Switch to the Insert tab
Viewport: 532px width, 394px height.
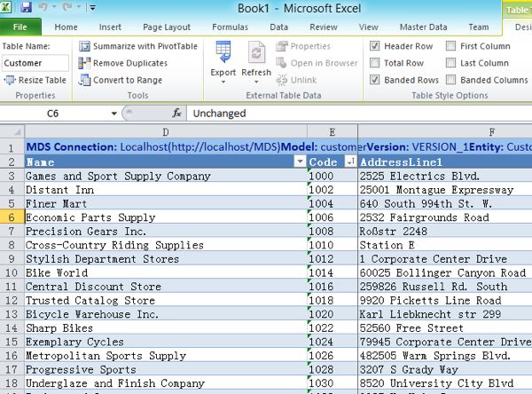[x=110, y=28]
